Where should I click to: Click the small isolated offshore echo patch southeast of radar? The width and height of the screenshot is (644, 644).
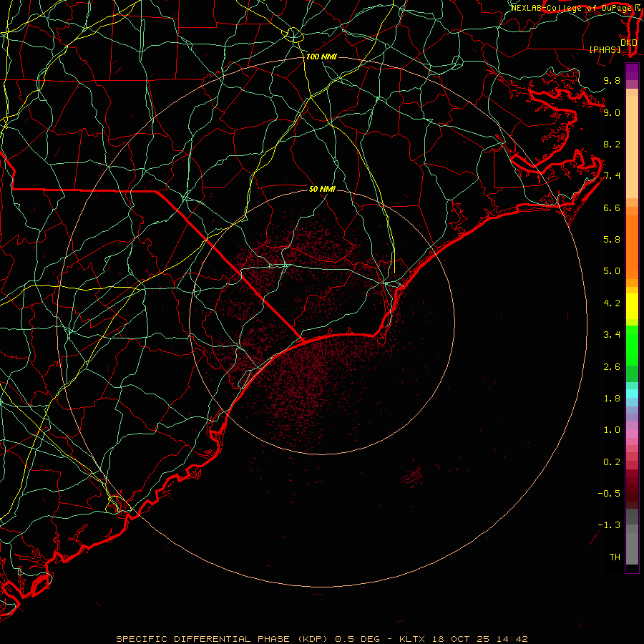point(411,477)
